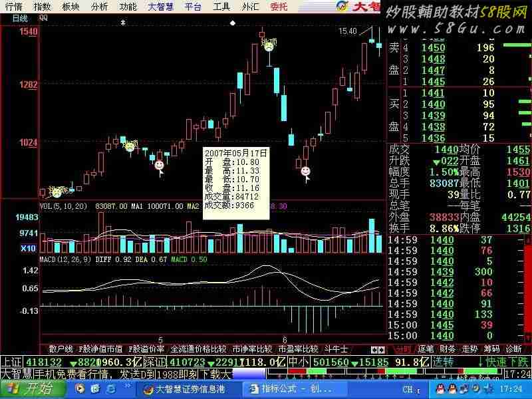Click the indicator tab scroll arrows

point(378,350)
